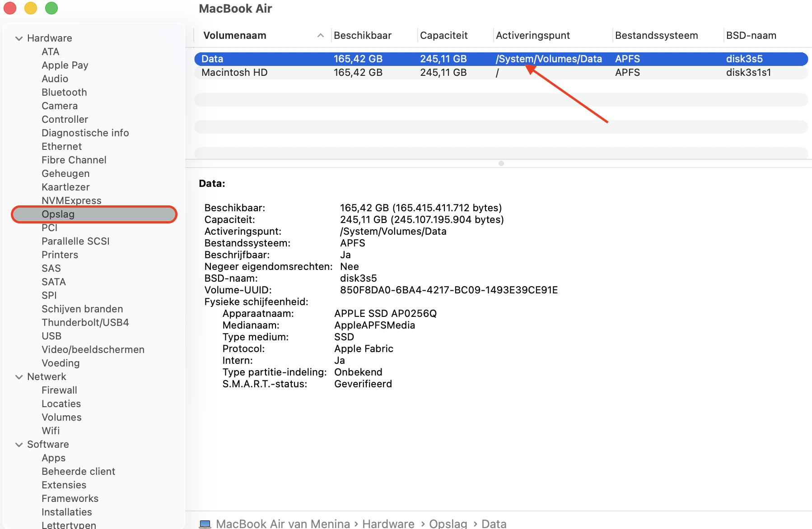Select the Macintosh HD volume row
The height and width of the screenshot is (529, 812).
pyautogui.click(x=235, y=72)
